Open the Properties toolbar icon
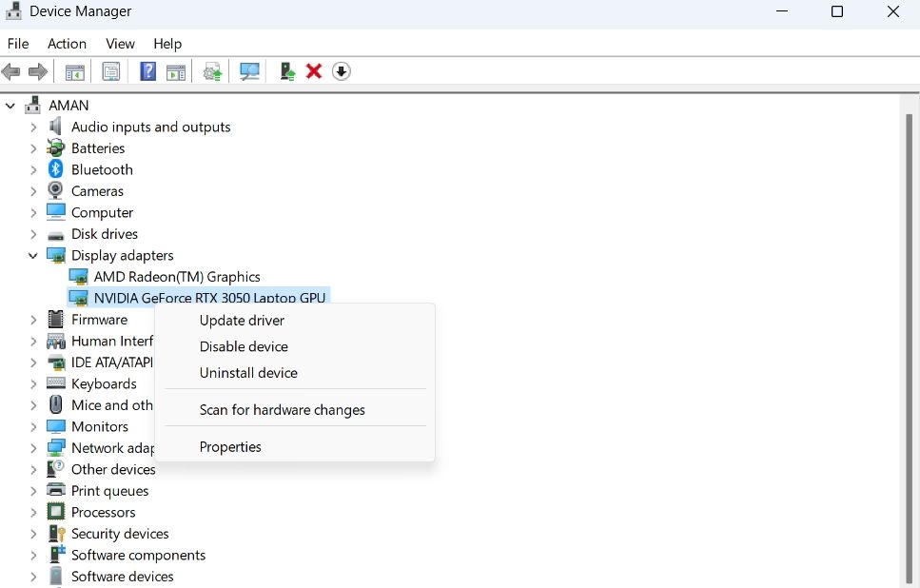 (111, 70)
